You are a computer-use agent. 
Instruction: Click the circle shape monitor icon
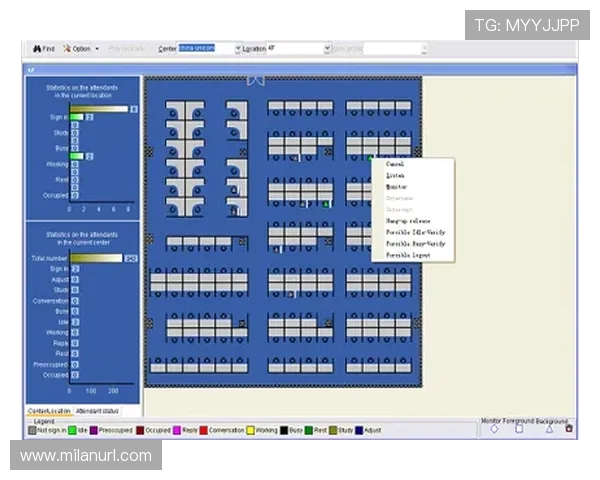pyautogui.click(x=493, y=429)
